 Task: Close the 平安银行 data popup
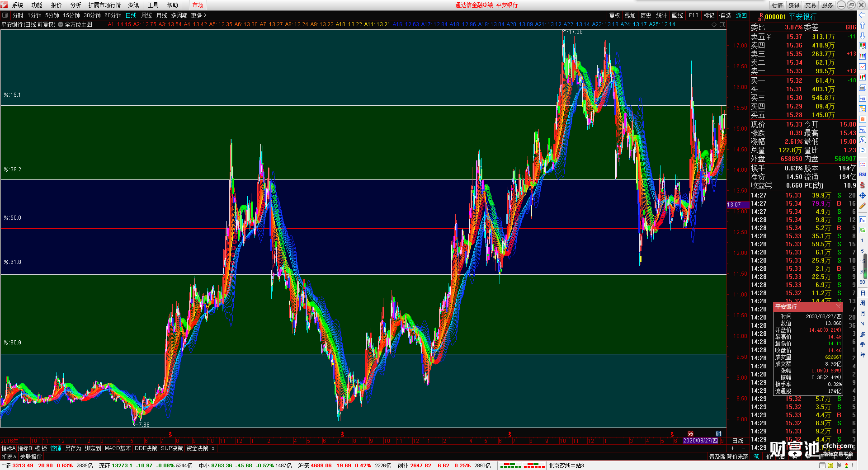pyautogui.click(x=838, y=306)
